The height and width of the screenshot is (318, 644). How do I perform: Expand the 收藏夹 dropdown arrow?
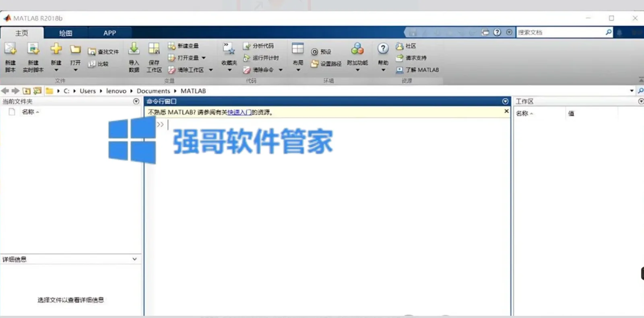pyautogui.click(x=229, y=70)
